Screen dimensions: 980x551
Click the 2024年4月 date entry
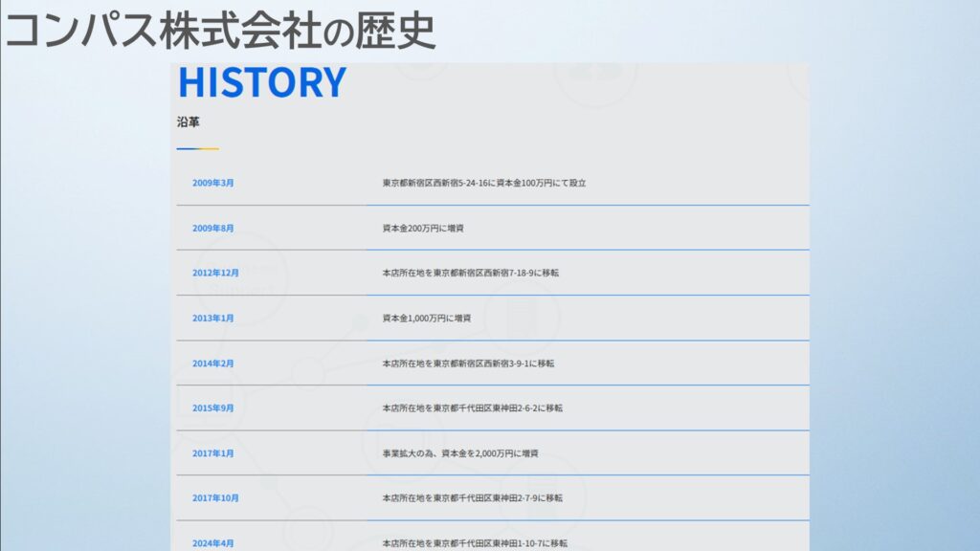click(212, 543)
